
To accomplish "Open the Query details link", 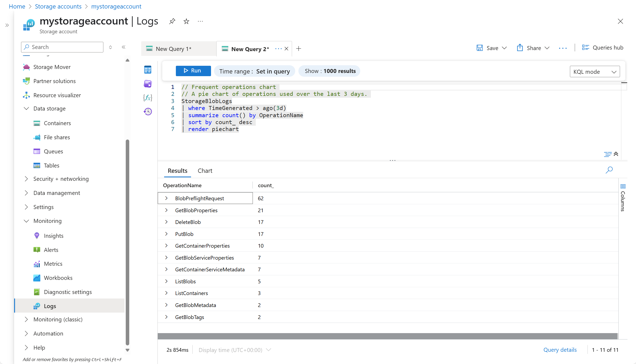I will 560,350.
